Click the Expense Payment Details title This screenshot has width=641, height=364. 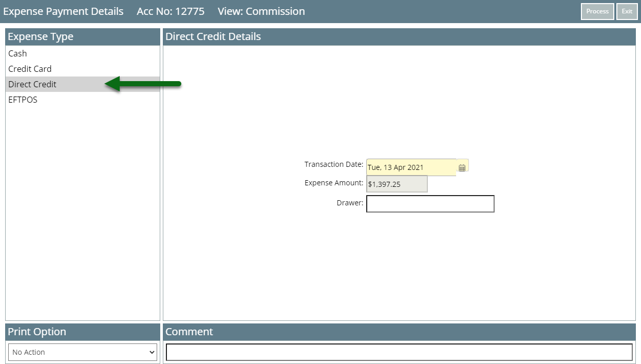click(63, 11)
